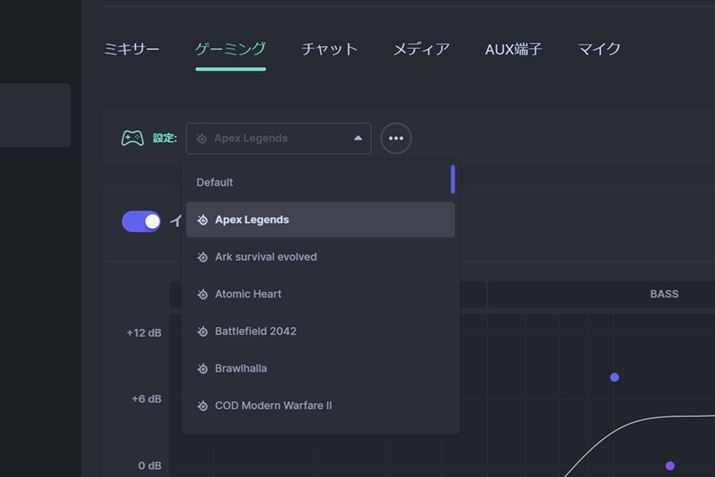Click the マイク tab
Viewport: 715px width, 477px height.
click(599, 49)
